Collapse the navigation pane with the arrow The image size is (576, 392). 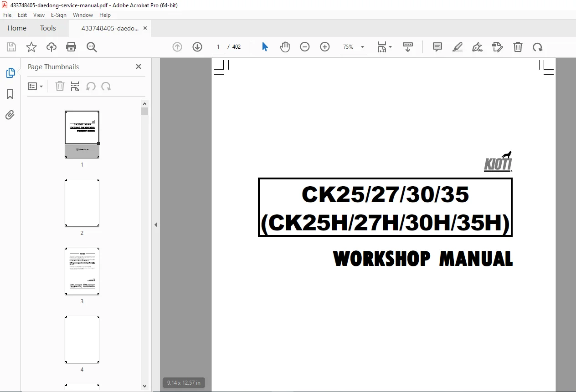(156, 224)
